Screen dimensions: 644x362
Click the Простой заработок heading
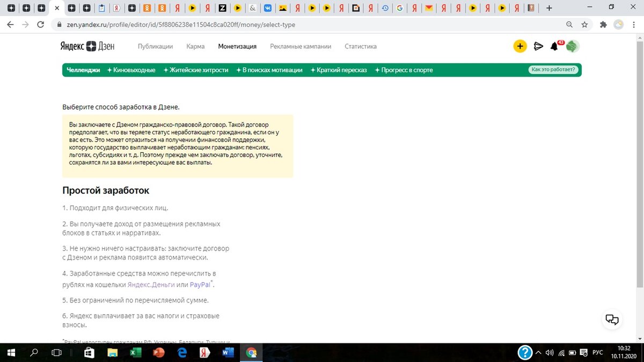(x=106, y=190)
